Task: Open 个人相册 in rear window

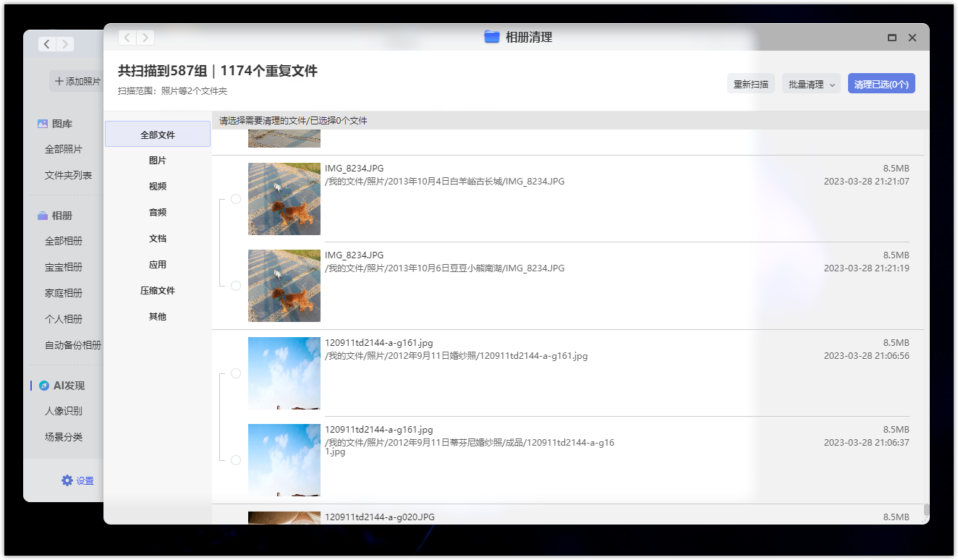Action: (x=64, y=319)
